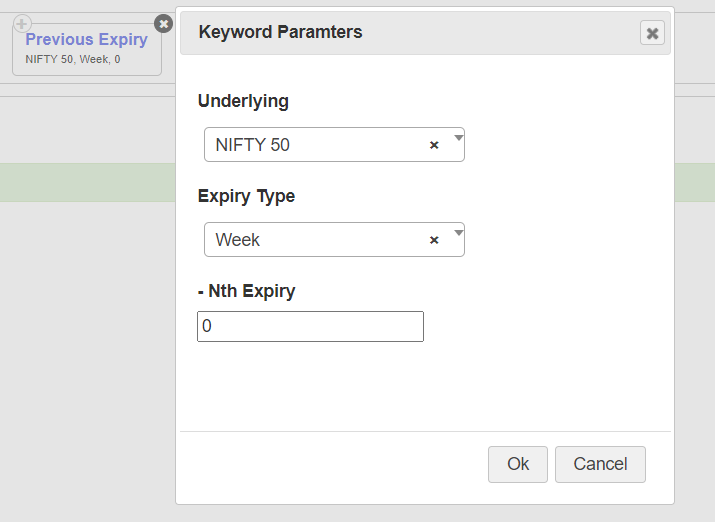Open the Underlying NIFTY 50 combo box
The width and height of the screenshot is (715, 522).
point(334,145)
